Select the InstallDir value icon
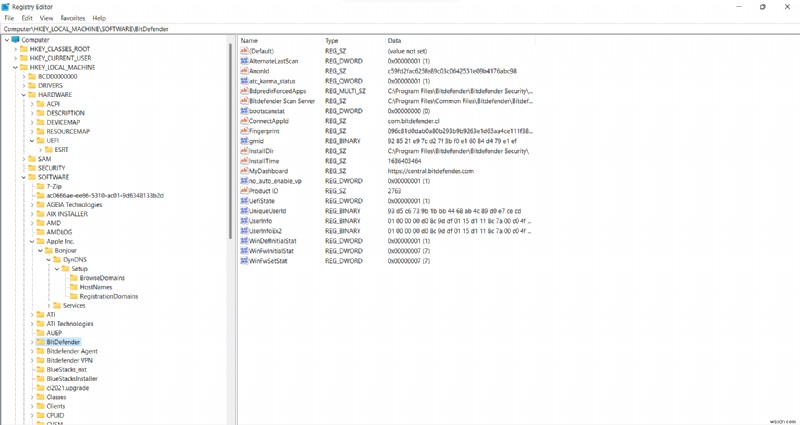The image size is (800, 425). click(244, 151)
